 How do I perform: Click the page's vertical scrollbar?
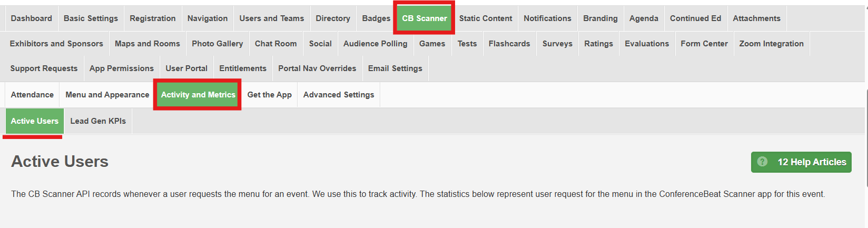[x=866, y=138]
